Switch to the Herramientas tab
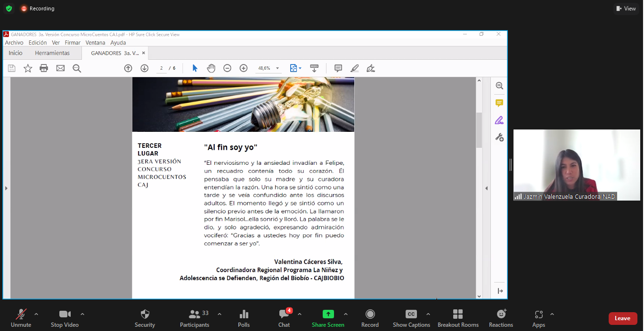644x331 pixels. [52, 53]
